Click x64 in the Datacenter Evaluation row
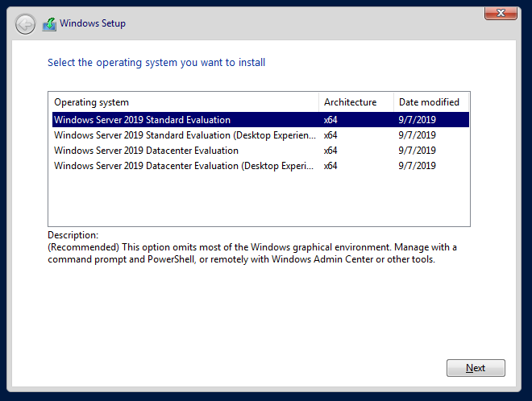This screenshot has width=532, height=401. [x=330, y=151]
